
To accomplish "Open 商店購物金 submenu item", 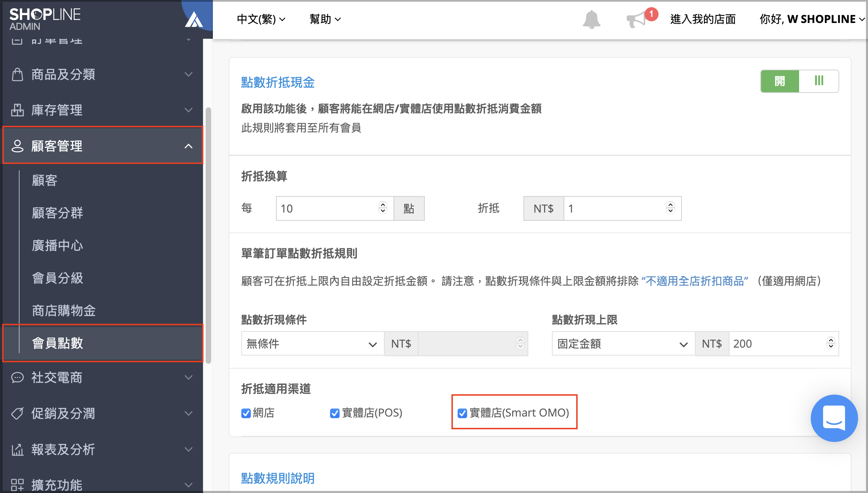I will 64,311.
